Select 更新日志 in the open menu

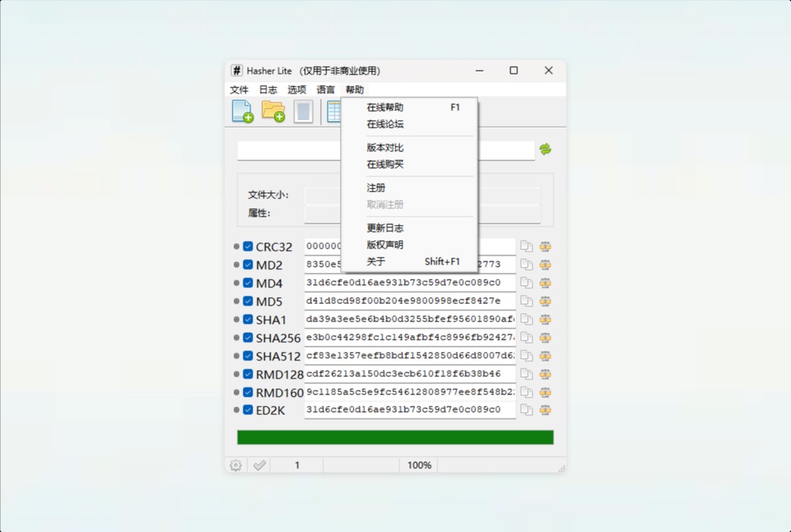point(385,227)
